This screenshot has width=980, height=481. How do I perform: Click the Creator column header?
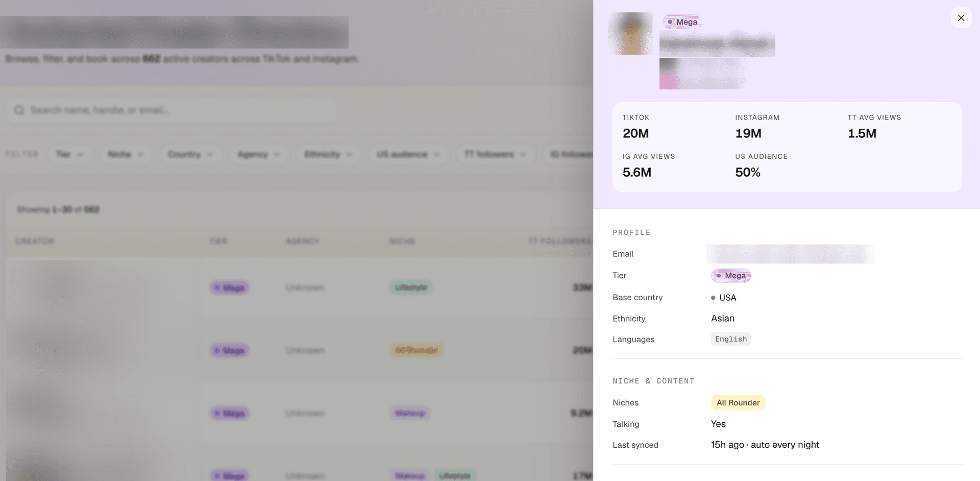pyautogui.click(x=35, y=241)
